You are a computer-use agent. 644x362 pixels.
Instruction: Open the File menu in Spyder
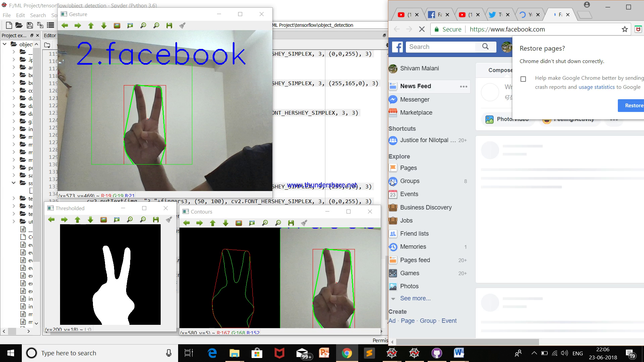[x=7, y=15]
